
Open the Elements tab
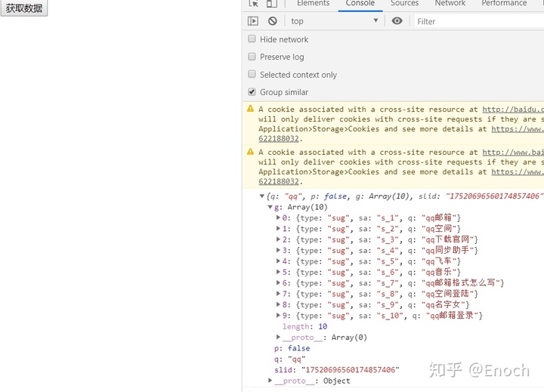(313, 4)
